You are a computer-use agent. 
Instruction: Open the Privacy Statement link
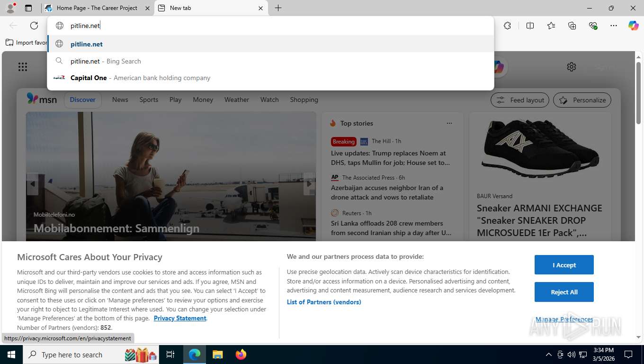pos(180,318)
